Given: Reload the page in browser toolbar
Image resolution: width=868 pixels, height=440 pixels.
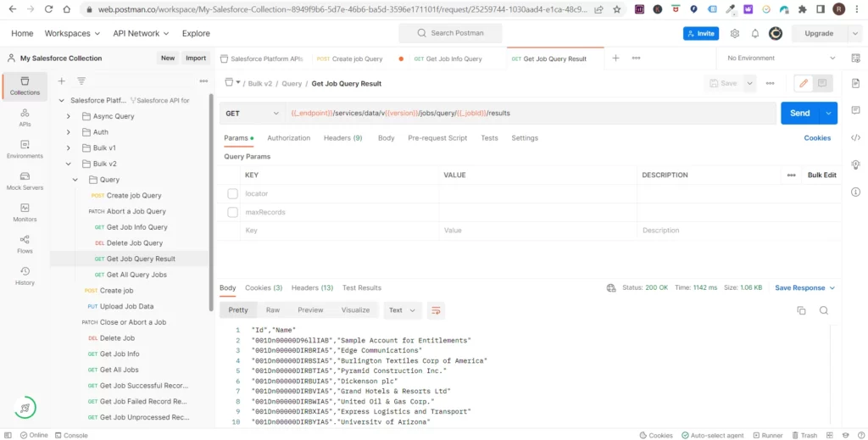Looking at the screenshot, I should (x=48, y=9).
